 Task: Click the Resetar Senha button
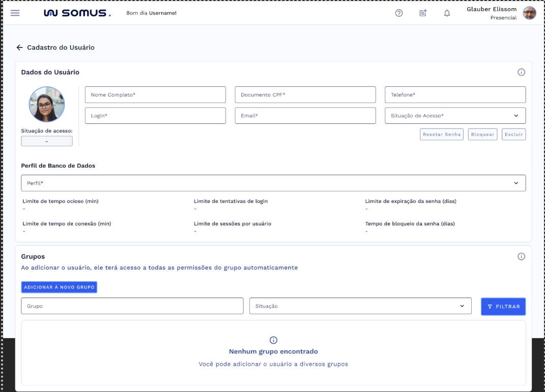click(441, 135)
